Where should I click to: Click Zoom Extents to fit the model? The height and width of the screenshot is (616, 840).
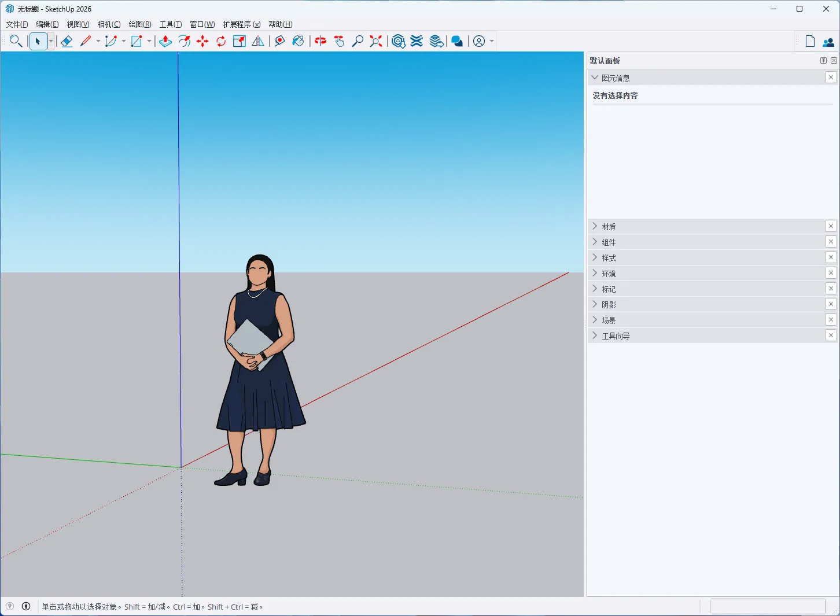point(375,41)
